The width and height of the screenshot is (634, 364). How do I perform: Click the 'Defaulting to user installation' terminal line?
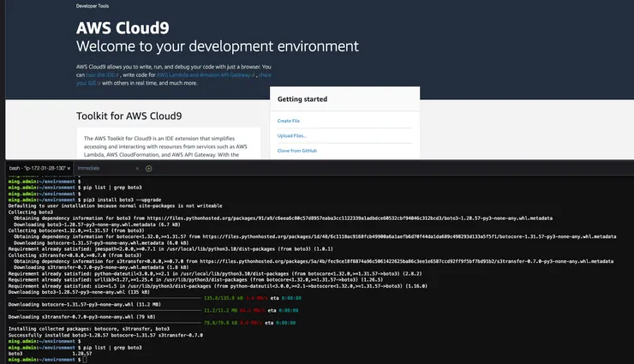[116, 206]
